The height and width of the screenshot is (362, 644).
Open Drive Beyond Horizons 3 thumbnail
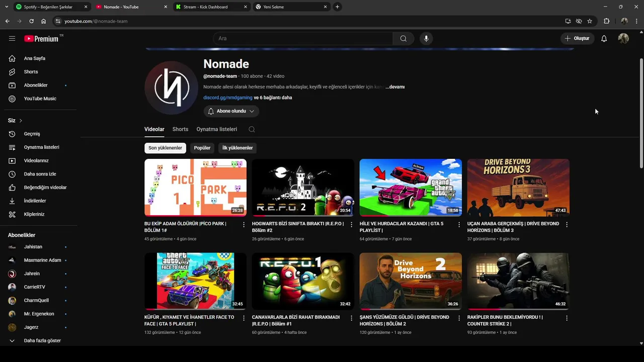point(518,188)
